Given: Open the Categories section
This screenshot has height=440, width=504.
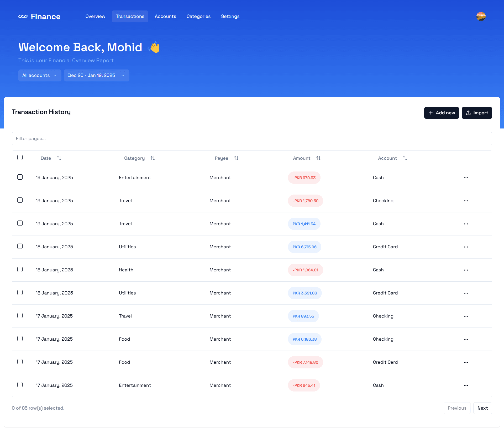Looking at the screenshot, I should click(198, 16).
